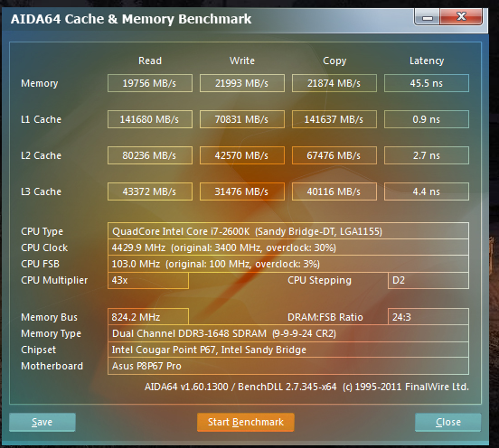This screenshot has width=499, height=448.
Task: Click DRAM:FSB Ratio value 24:3
Action: [x=428, y=317]
